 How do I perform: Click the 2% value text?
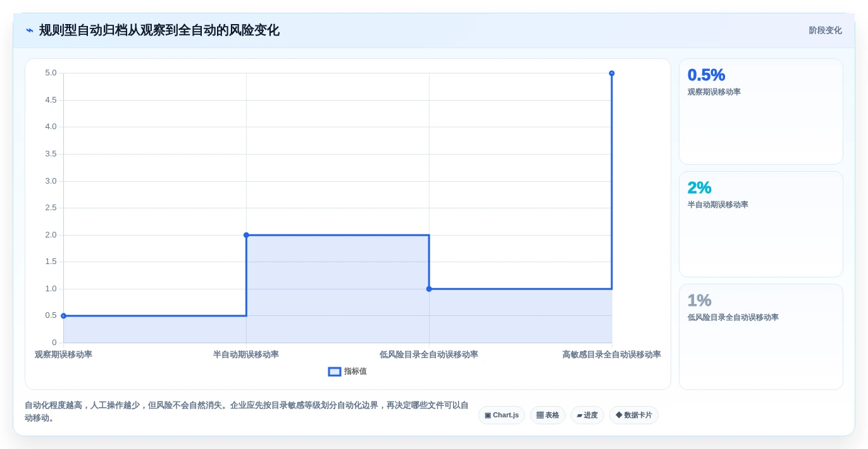(699, 187)
